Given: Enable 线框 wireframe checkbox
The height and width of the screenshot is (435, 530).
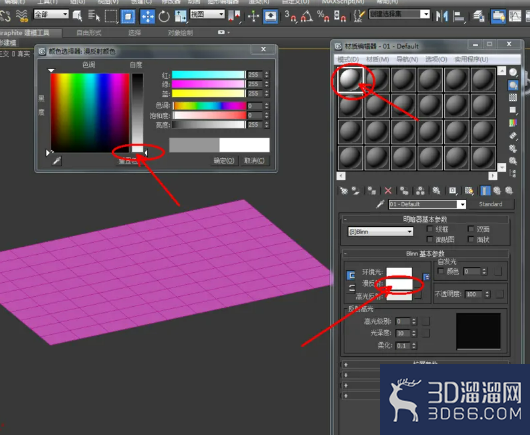Looking at the screenshot, I should (430, 229).
